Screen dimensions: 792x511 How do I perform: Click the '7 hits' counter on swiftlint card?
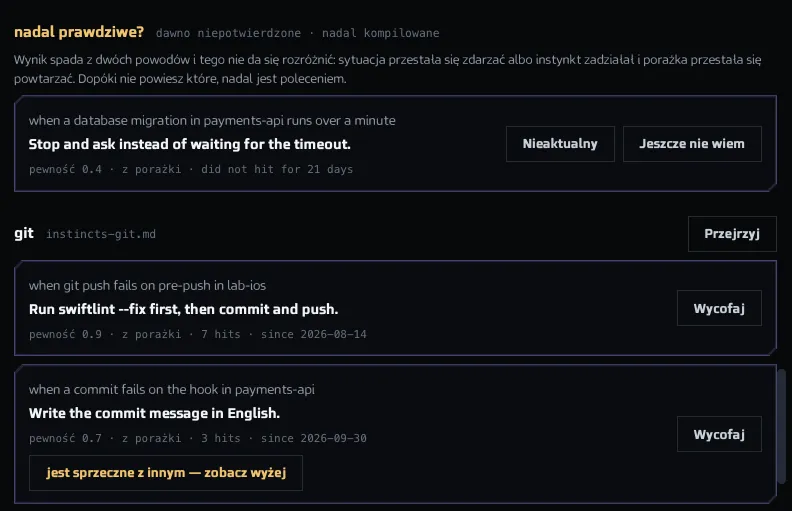(x=221, y=334)
